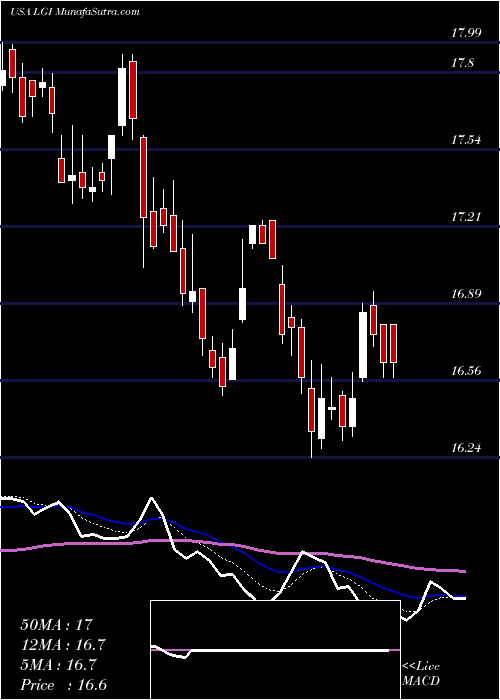500x700 pixels.
Task: Click the 12MA : 16.7 readout
Action: (x=63, y=645)
